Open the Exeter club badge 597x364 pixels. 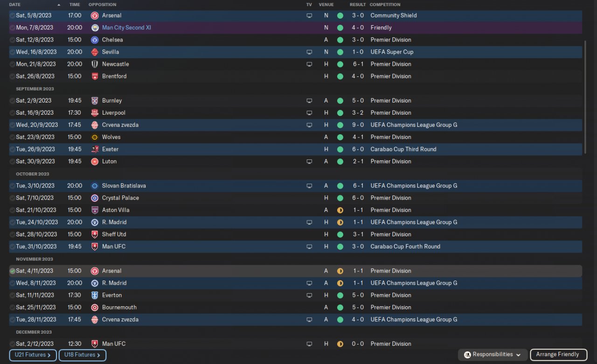[x=95, y=149]
